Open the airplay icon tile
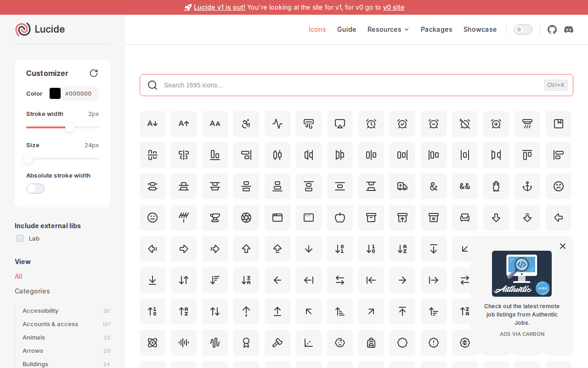This screenshot has width=588, height=368. click(340, 124)
